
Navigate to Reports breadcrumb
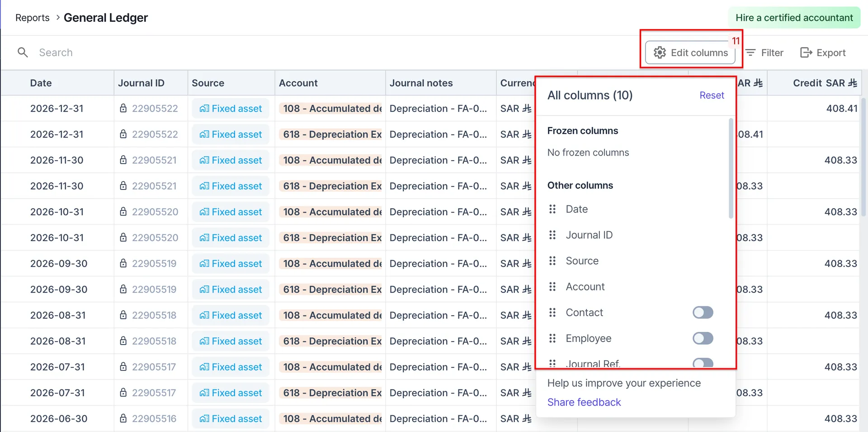pyautogui.click(x=32, y=18)
